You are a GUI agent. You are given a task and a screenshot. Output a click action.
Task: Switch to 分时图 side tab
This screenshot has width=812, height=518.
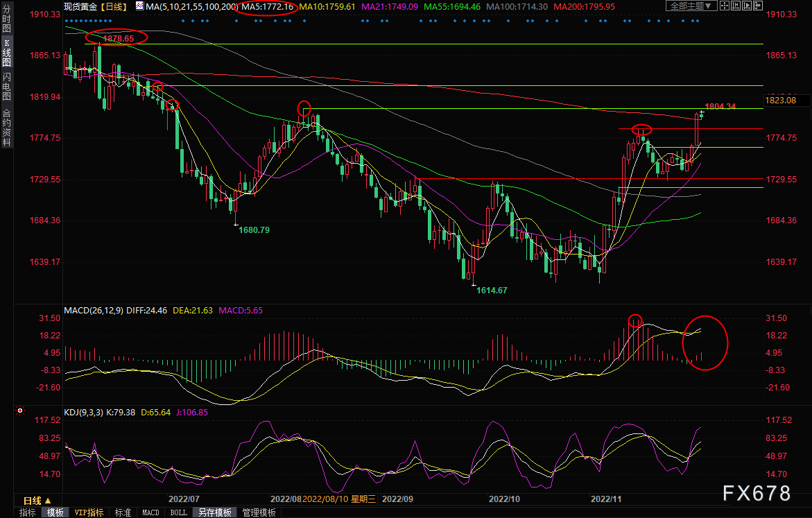tap(6, 21)
